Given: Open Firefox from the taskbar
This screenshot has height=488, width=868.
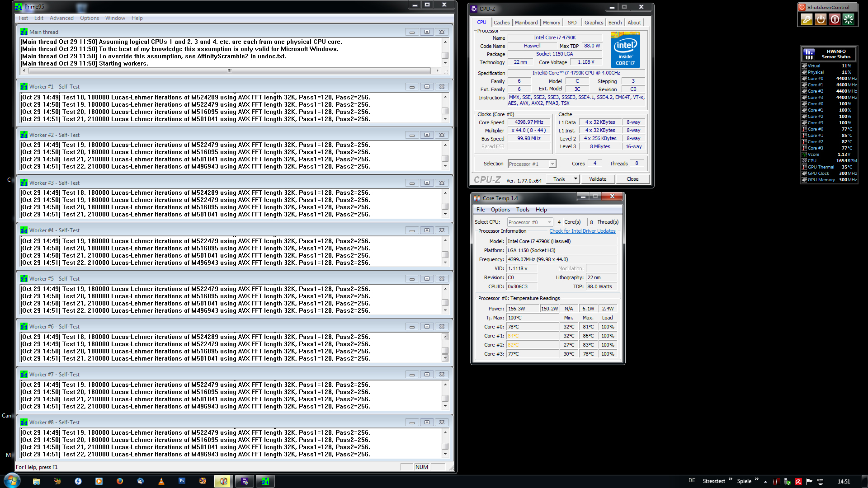Looking at the screenshot, I should coord(120,481).
